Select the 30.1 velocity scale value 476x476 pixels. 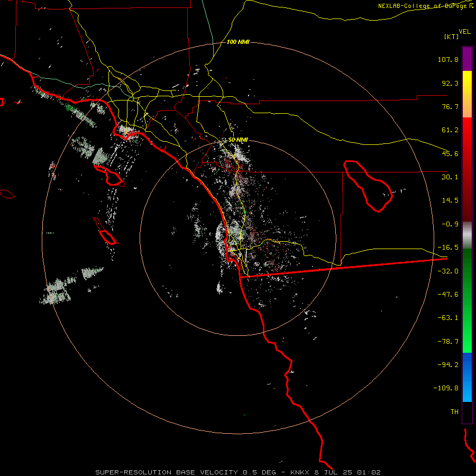(x=450, y=177)
